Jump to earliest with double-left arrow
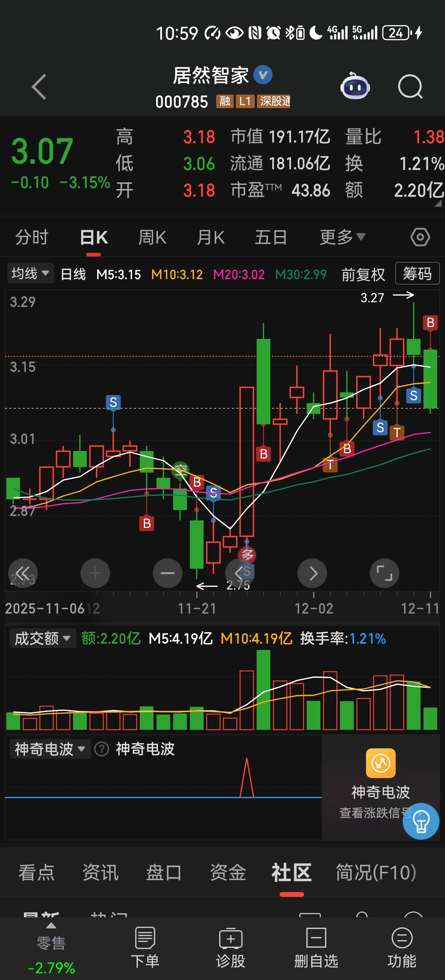This screenshot has height=980, width=445. [x=23, y=573]
